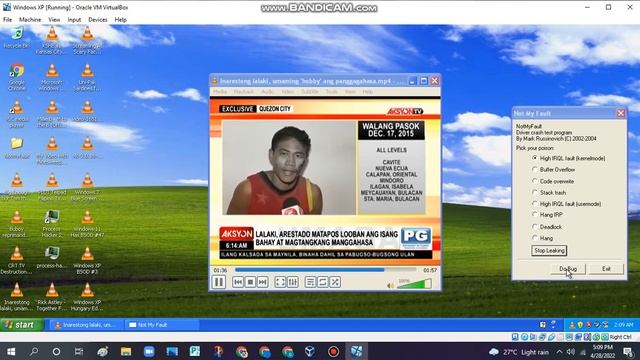Select Stack trash option
Screen dimensions: 640x360
point(549,192)
